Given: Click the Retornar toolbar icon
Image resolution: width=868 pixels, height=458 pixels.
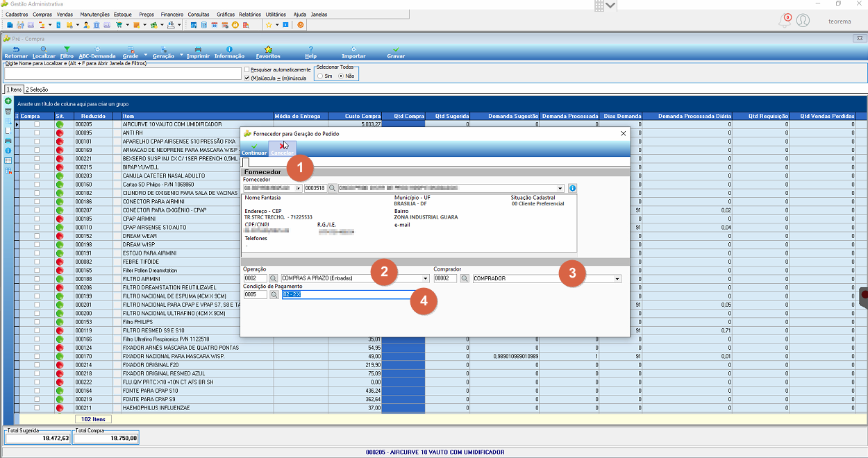Looking at the screenshot, I should [16, 53].
